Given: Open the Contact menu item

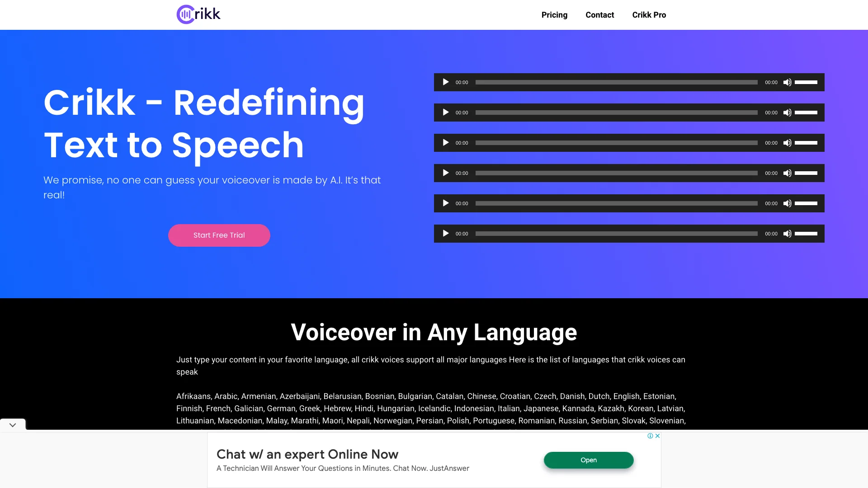Looking at the screenshot, I should tap(600, 14).
